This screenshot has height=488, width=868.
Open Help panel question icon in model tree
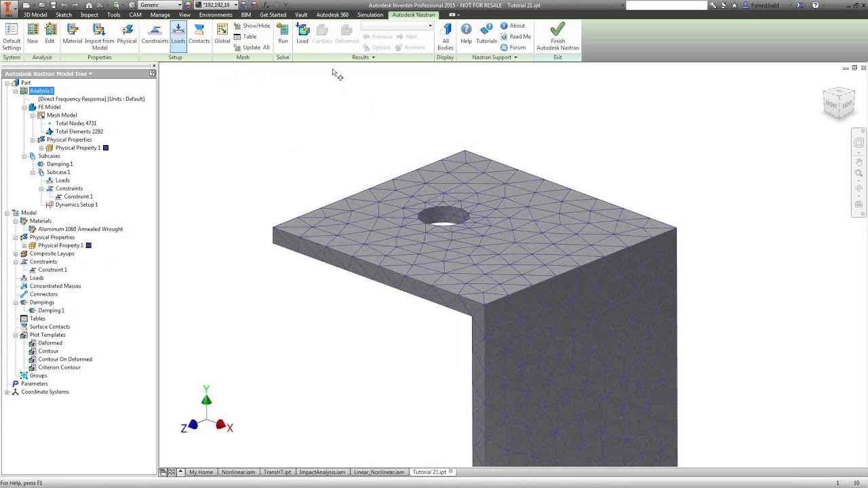point(153,73)
